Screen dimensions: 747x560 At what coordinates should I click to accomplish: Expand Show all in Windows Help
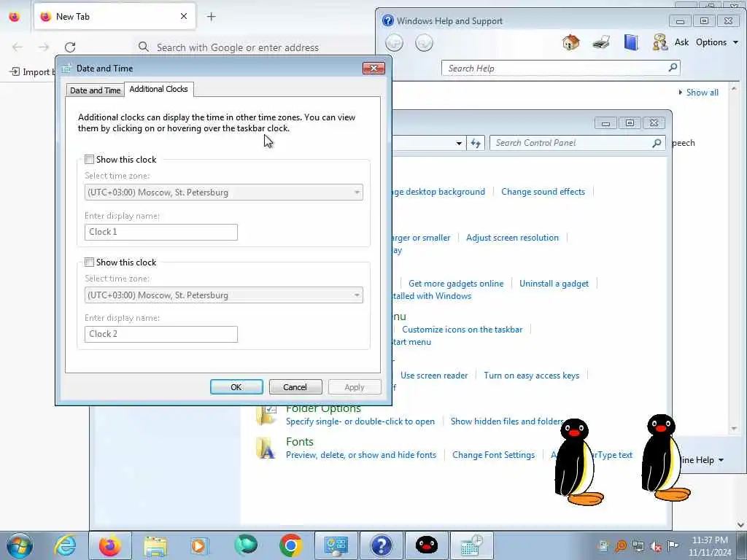tap(698, 93)
